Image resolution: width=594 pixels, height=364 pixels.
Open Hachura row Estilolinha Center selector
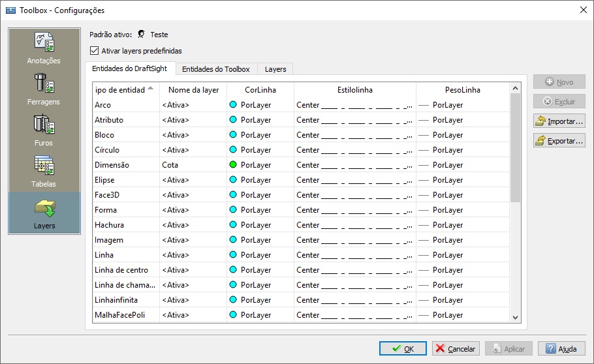point(355,225)
